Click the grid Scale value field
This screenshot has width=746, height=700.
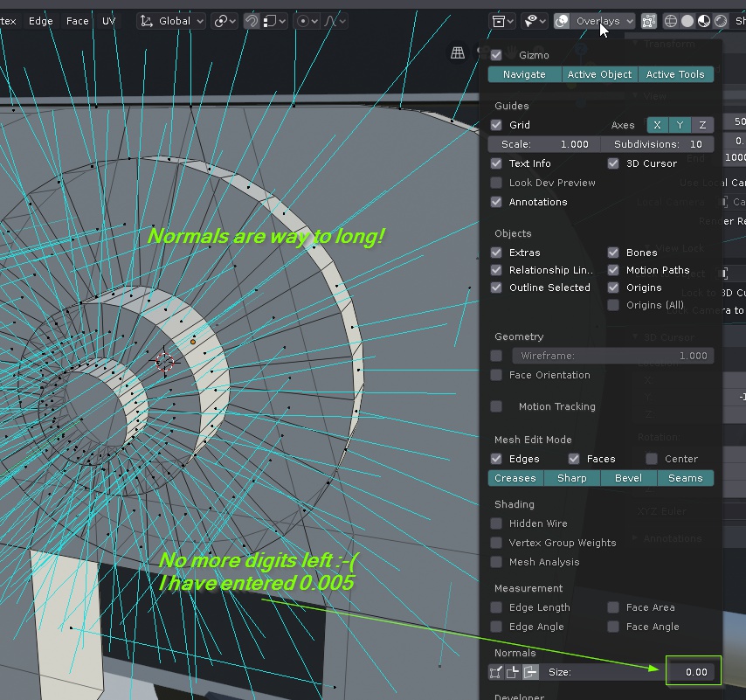[544, 144]
